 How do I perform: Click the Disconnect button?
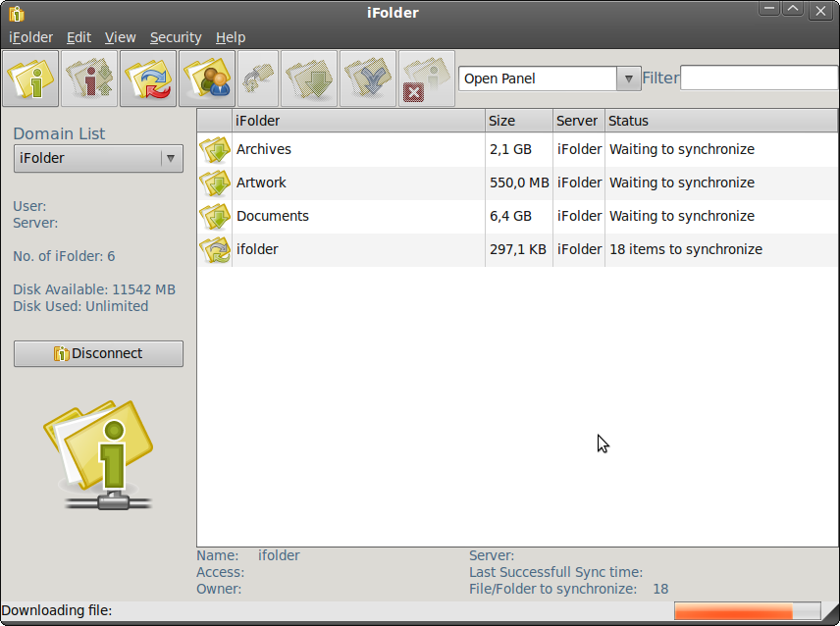click(98, 353)
